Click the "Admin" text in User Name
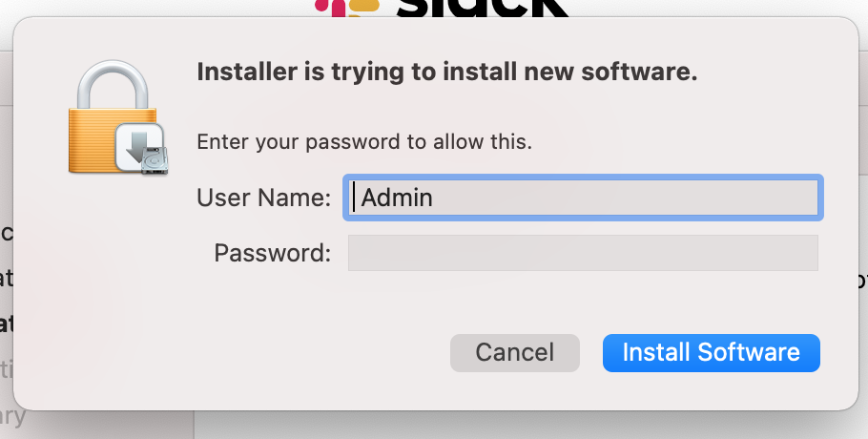This screenshot has height=439, width=868. (397, 198)
